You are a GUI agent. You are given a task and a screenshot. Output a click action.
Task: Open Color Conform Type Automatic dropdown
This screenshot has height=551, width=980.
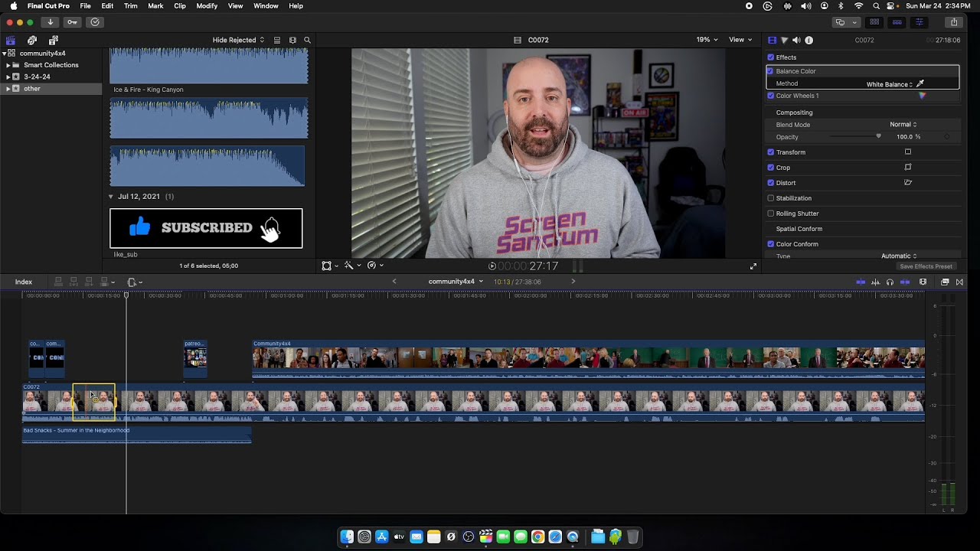point(898,256)
